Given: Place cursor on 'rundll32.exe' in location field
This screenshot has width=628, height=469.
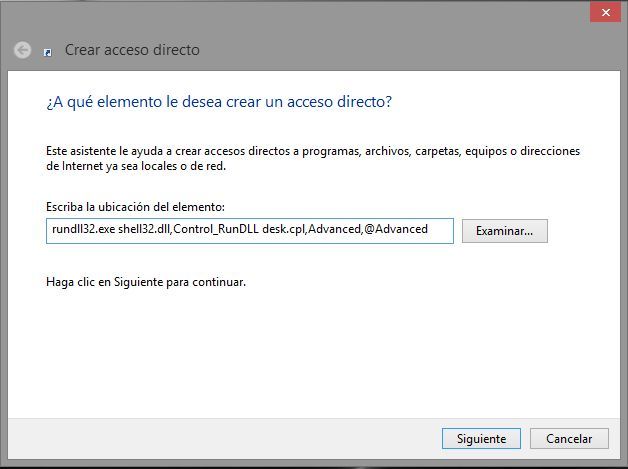Looking at the screenshot, I should point(83,229).
